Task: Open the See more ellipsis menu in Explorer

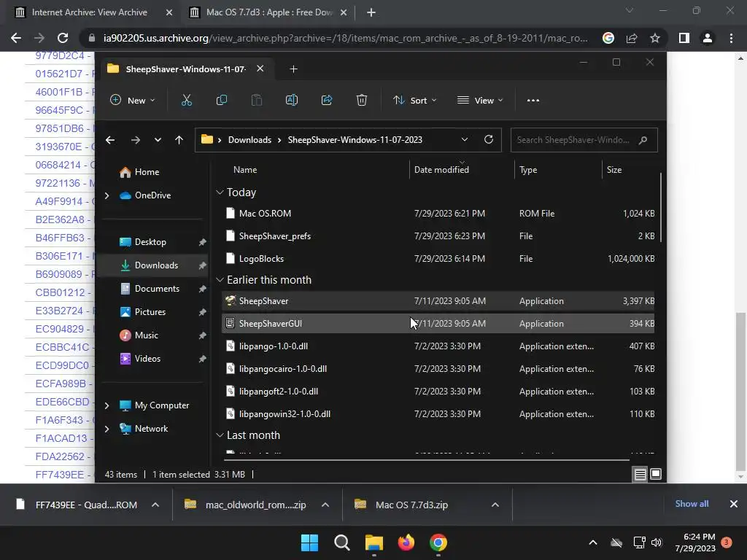Action: click(533, 101)
